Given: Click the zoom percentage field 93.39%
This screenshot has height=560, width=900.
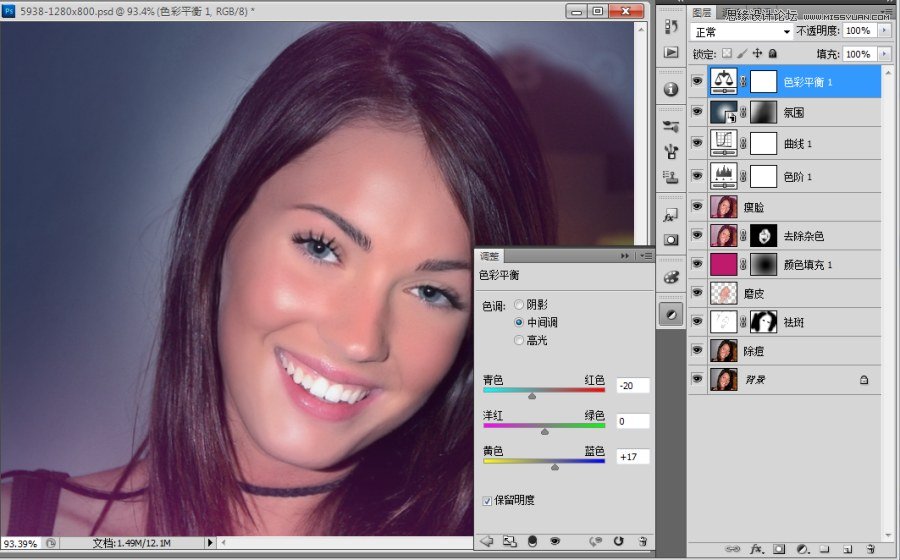Looking at the screenshot, I should (21, 543).
